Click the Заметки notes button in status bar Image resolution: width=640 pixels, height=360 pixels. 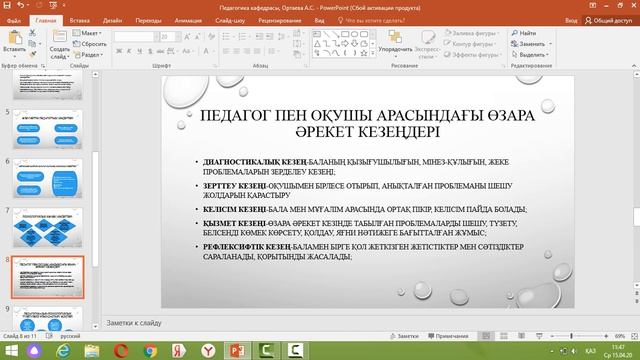tap(404, 336)
